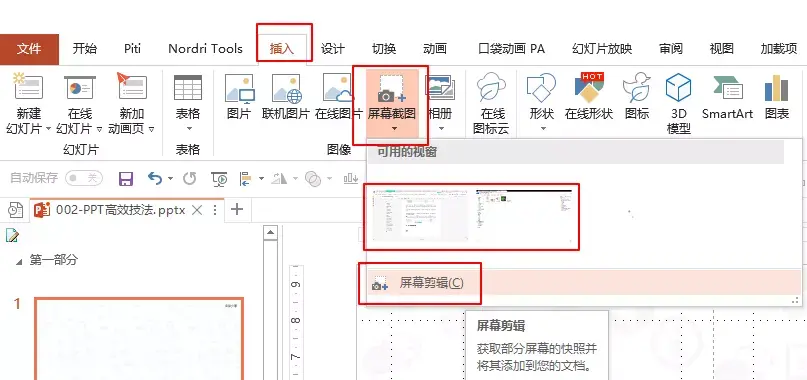Choose 屏幕剪辑(C) option
Viewport: 807px width, 380px height.
coord(431,283)
